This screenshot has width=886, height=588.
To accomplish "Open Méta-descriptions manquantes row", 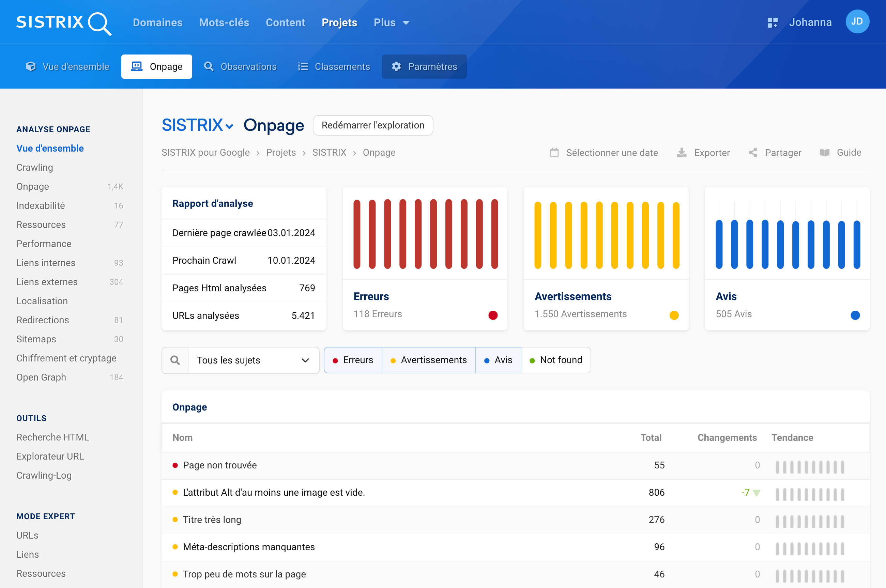I will pos(515,547).
